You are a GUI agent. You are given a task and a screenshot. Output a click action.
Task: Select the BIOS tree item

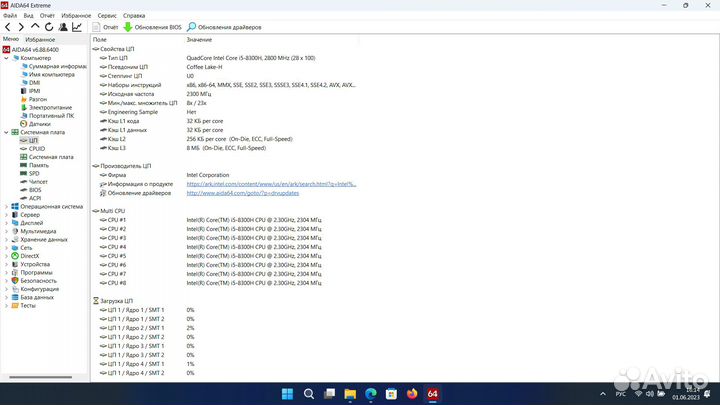tap(31, 190)
